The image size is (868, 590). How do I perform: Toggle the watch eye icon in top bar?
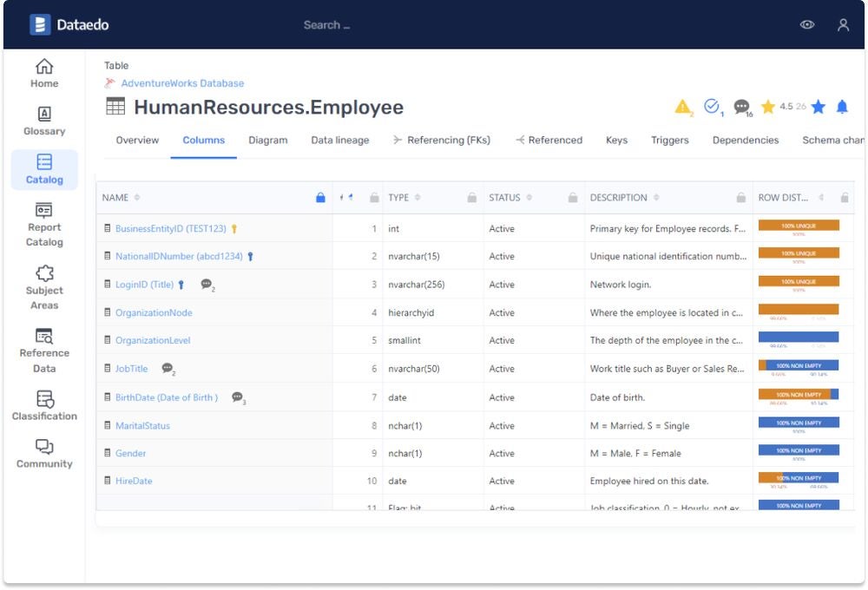point(807,24)
